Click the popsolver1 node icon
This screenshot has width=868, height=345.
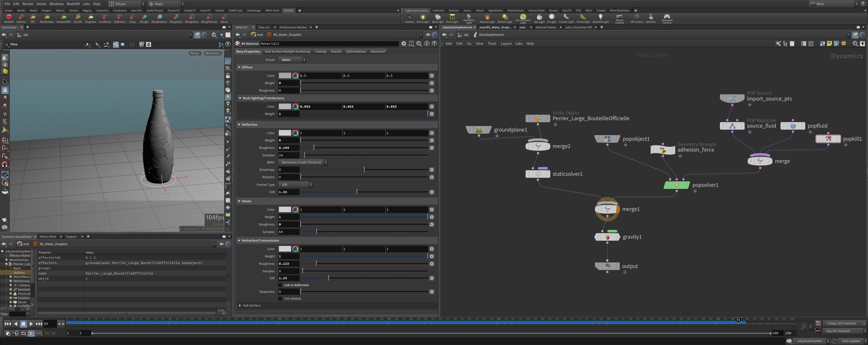coord(676,185)
